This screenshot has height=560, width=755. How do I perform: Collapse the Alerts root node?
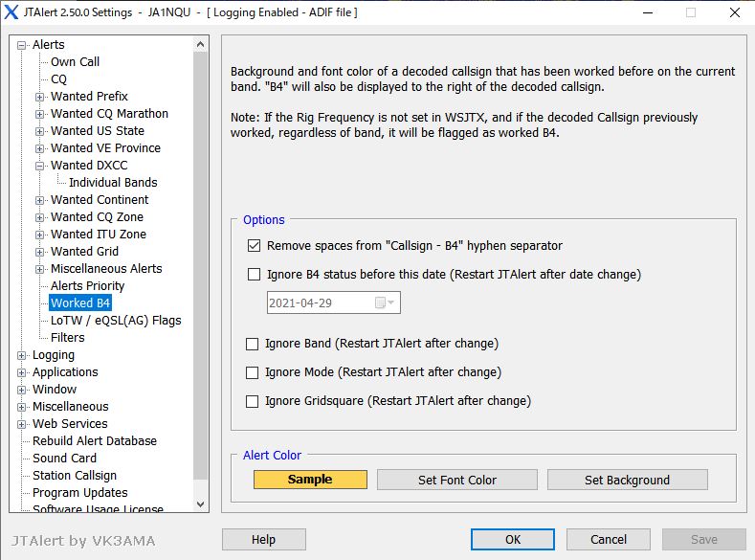pos(22,45)
